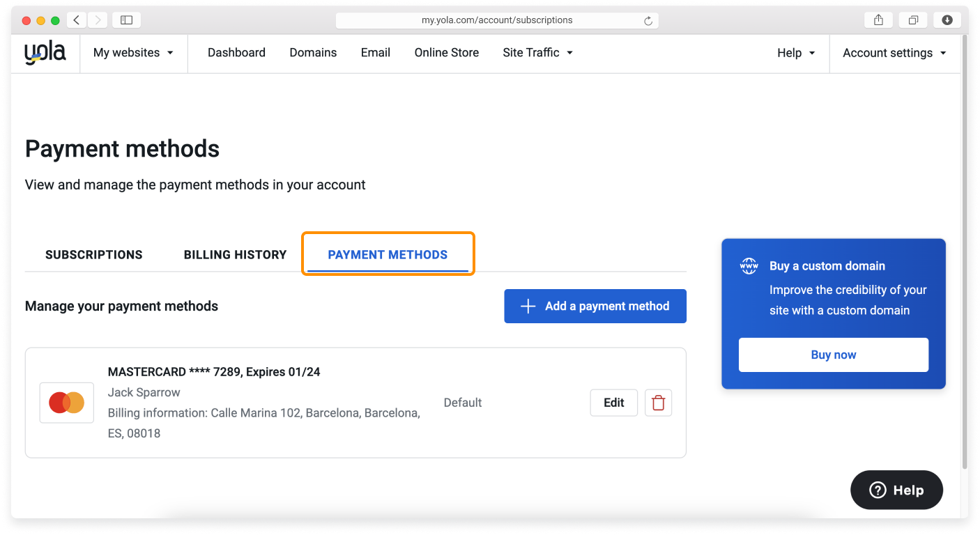Screen dimensions: 980x535
Task: Click the browser share icon
Action: point(878,20)
